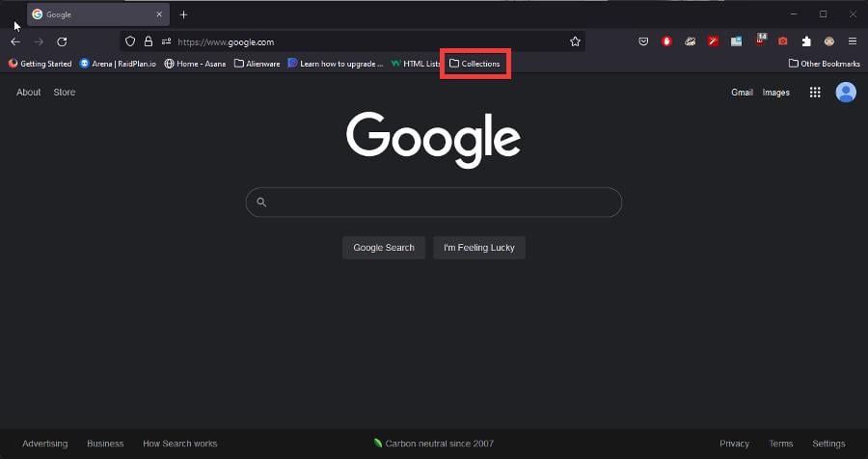Open Google apps grid
This screenshot has height=459, width=868.
[x=815, y=93]
